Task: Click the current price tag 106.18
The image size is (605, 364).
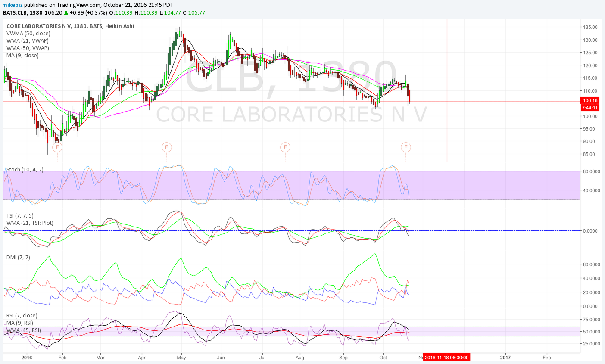Action: click(590, 100)
